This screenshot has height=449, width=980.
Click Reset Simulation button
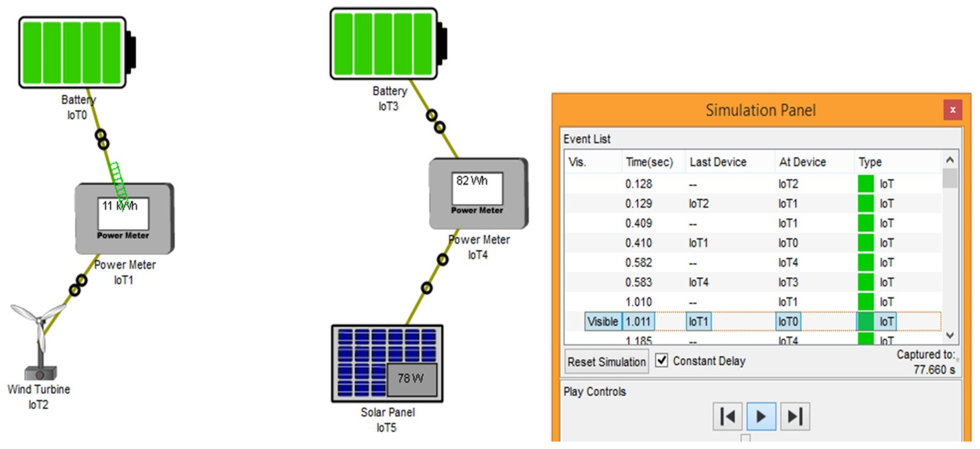606,362
